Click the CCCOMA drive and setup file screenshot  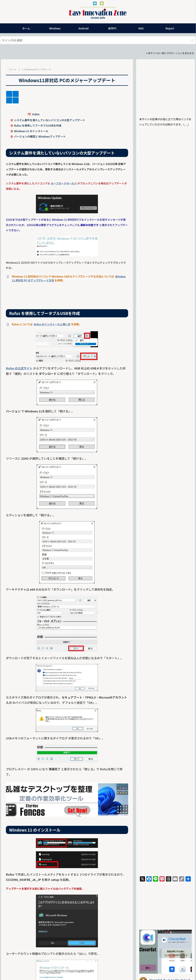[x=67, y=853]
